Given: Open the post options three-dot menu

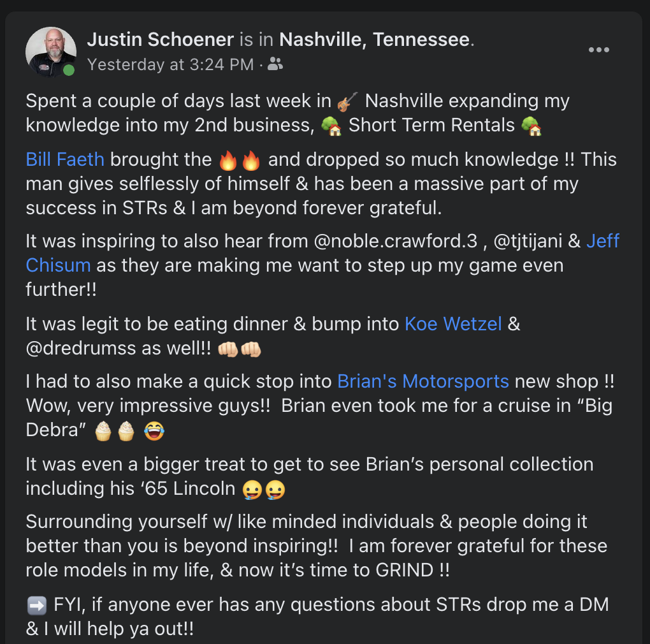Looking at the screenshot, I should [598, 50].
